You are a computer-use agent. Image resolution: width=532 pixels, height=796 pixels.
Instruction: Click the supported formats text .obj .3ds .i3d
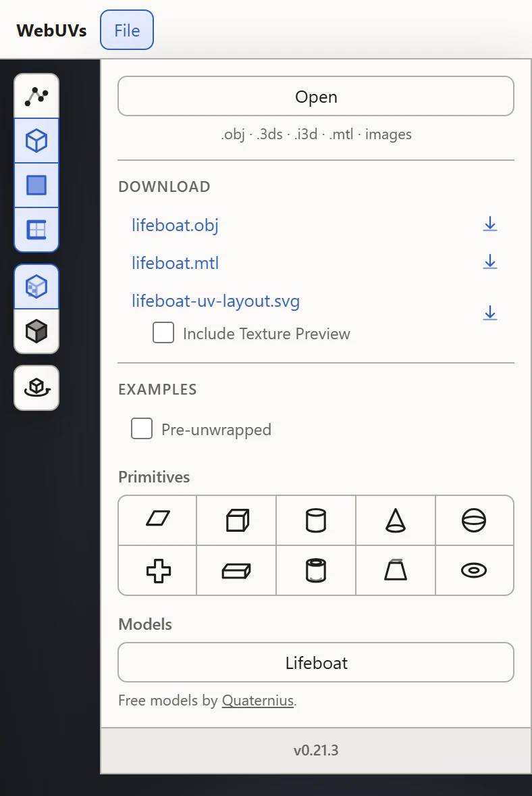[x=316, y=134]
